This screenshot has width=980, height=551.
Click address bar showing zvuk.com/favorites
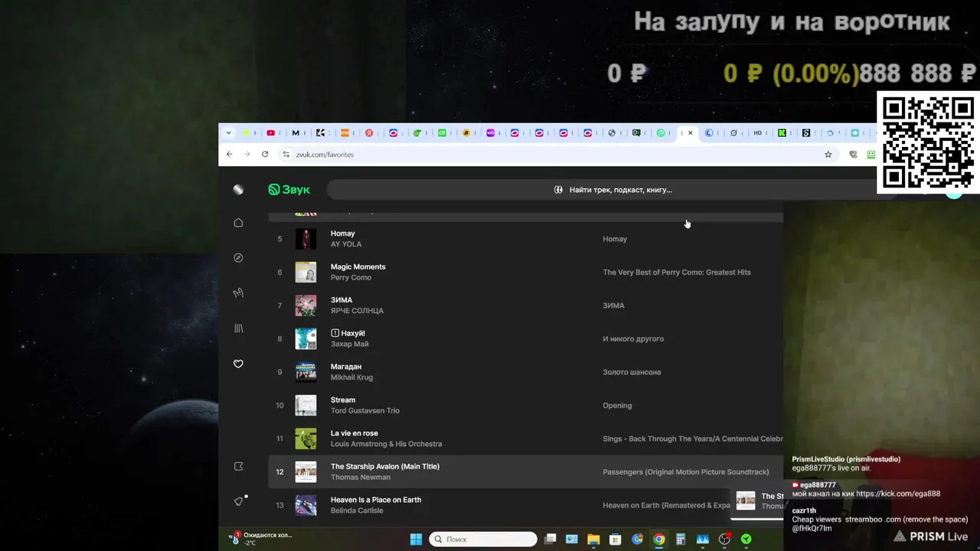tap(555, 154)
